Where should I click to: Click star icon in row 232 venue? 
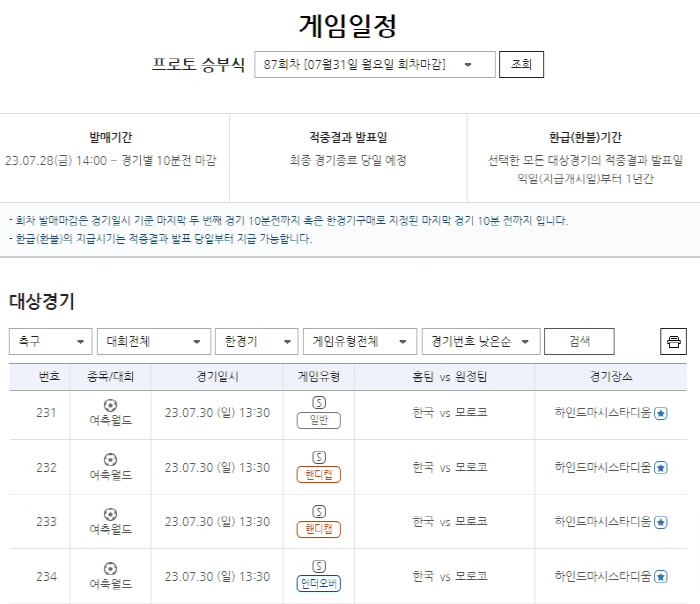tap(661, 468)
